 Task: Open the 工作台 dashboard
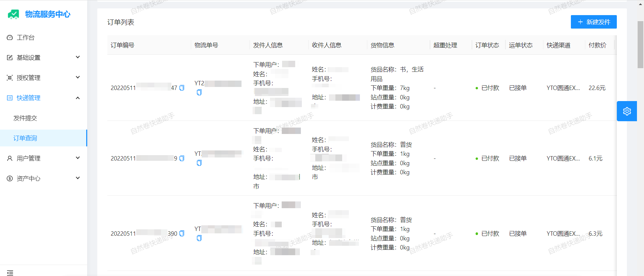pos(25,37)
